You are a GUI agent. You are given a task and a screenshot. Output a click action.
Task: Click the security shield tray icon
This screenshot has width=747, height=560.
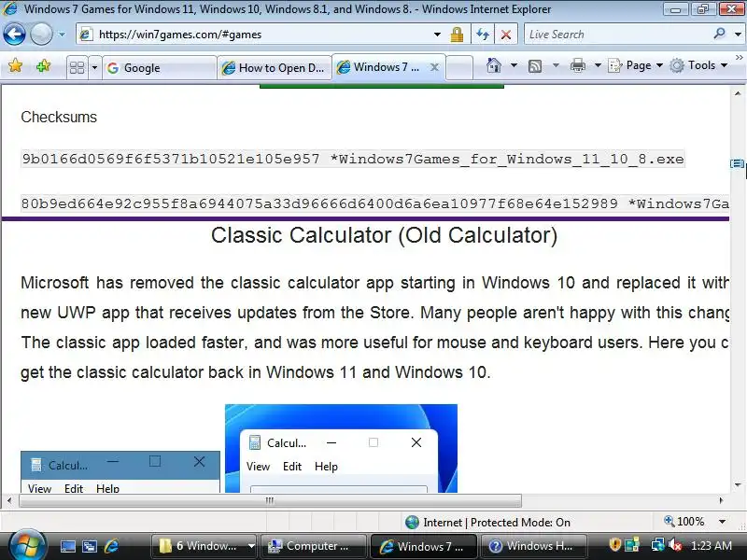coord(615,545)
